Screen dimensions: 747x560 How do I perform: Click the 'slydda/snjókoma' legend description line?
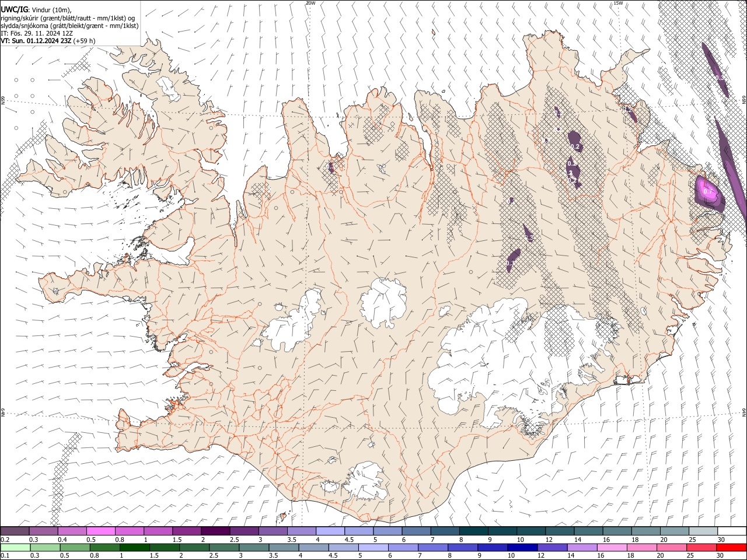point(69,26)
